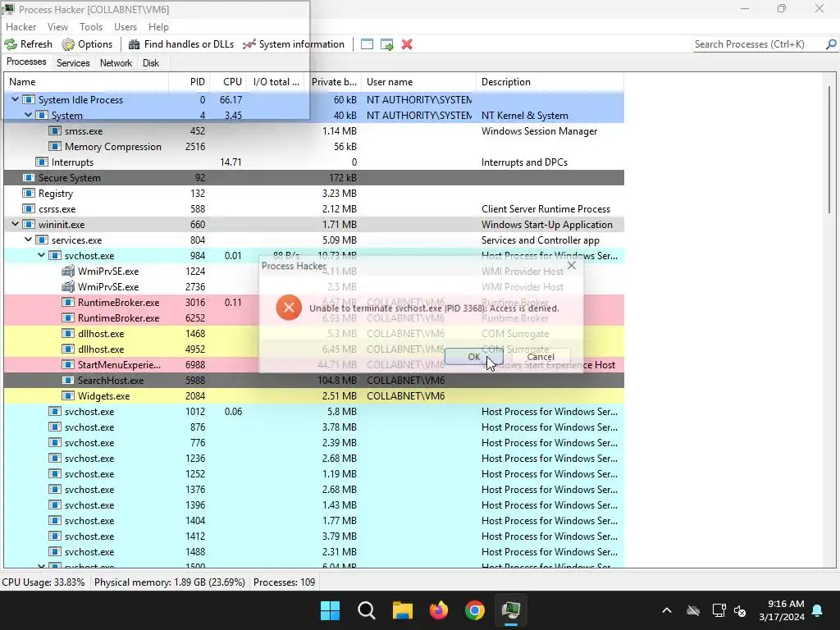840x630 pixels.
Task: Select svchost.exe PID 1012 row
Action: (314, 412)
